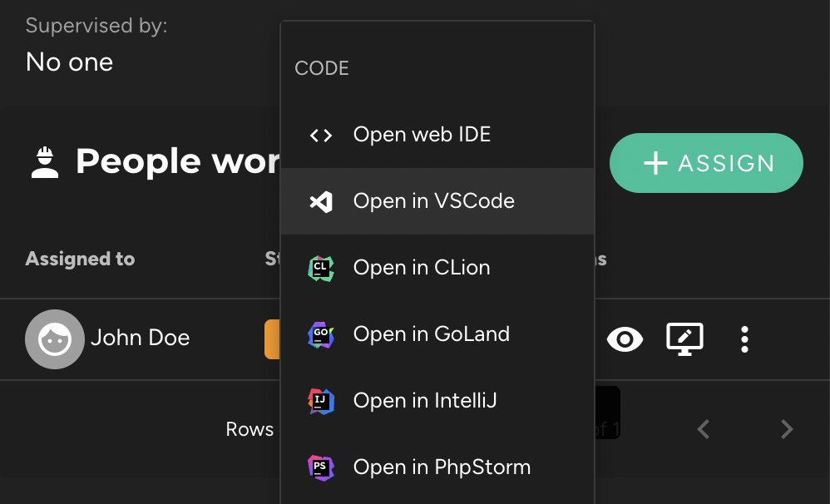830x504 pixels.
Task: Click the monitor with pencil icon
Action: 685,338
